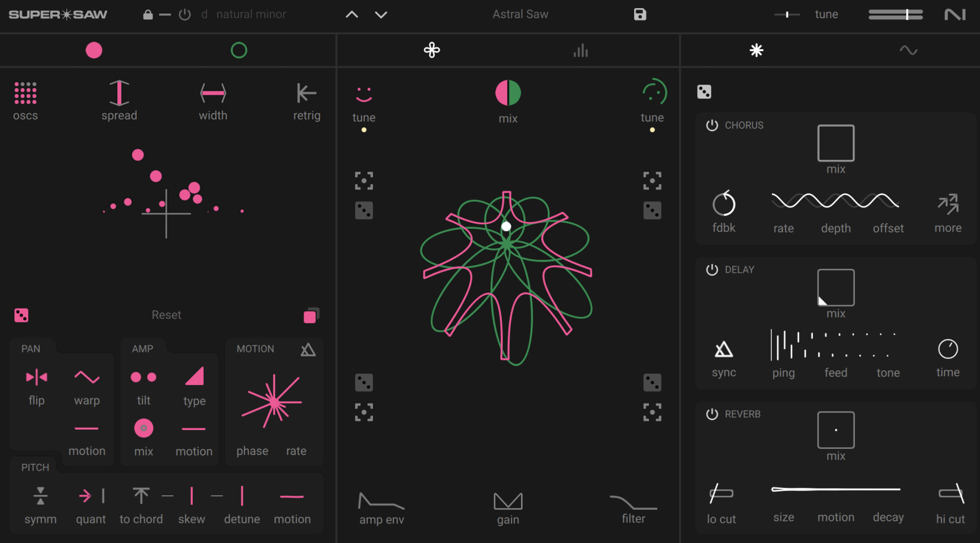Open the root note d selector
Viewport: 980px width, 543px height.
(x=204, y=14)
